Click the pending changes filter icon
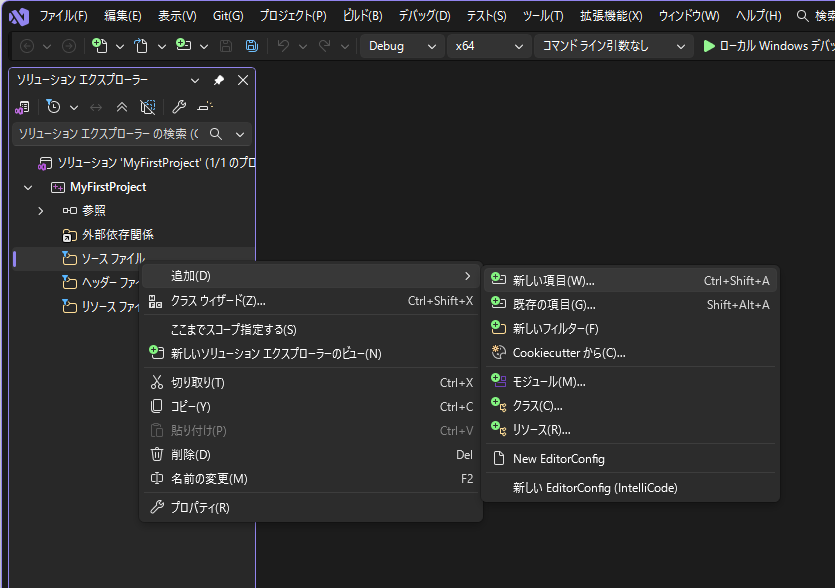This screenshot has height=588, width=835. point(53,107)
